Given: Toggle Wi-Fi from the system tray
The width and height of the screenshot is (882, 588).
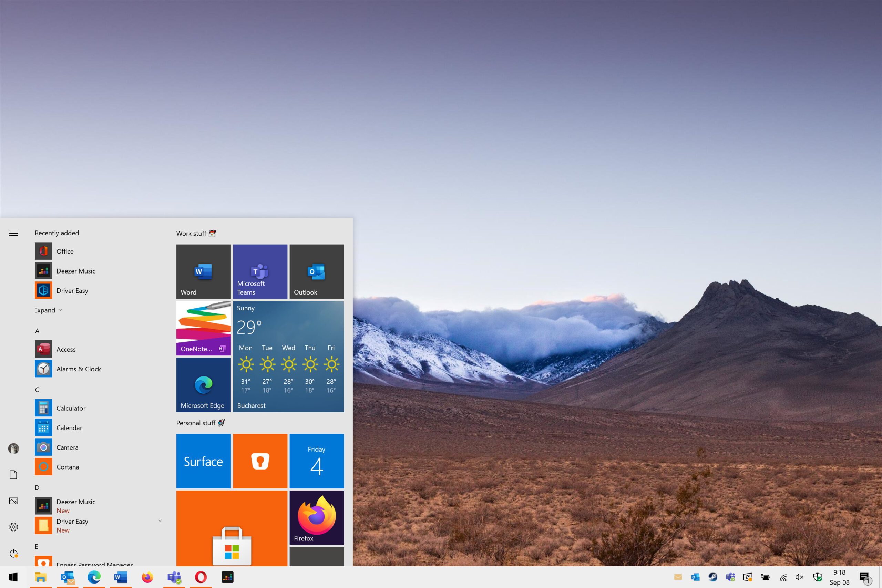Looking at the screenshot, I should tap(783, 577).
